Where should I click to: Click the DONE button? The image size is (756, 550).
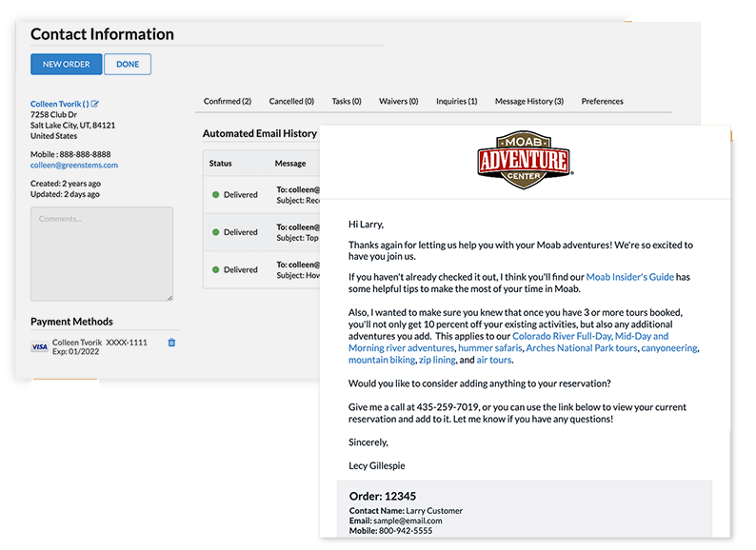[x=128, y=64]
